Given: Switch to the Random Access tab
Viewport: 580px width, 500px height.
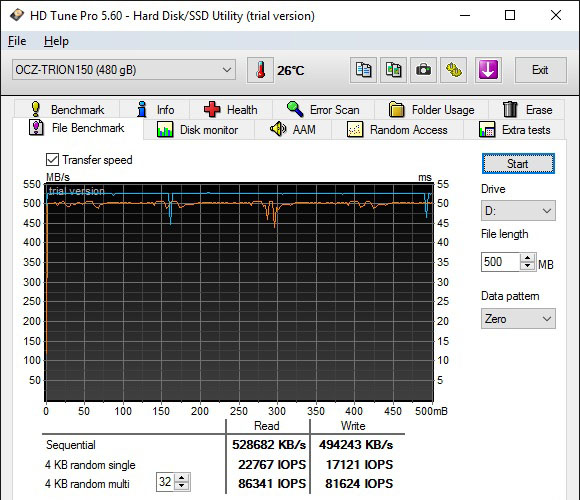Looking at the screenshot, I should point(397,130).
